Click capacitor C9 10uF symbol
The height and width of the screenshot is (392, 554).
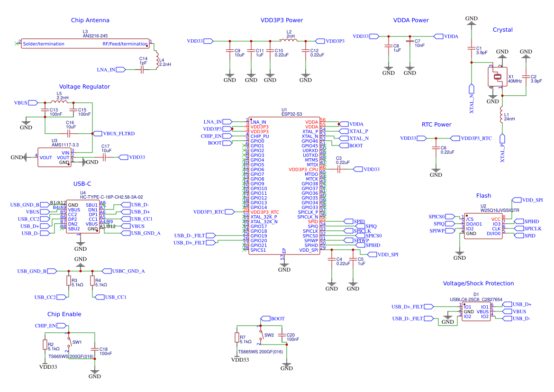point(230,51)
